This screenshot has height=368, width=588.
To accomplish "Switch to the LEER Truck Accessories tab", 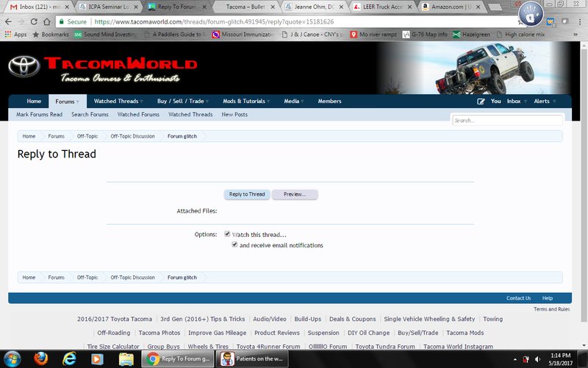I will 382,7.
